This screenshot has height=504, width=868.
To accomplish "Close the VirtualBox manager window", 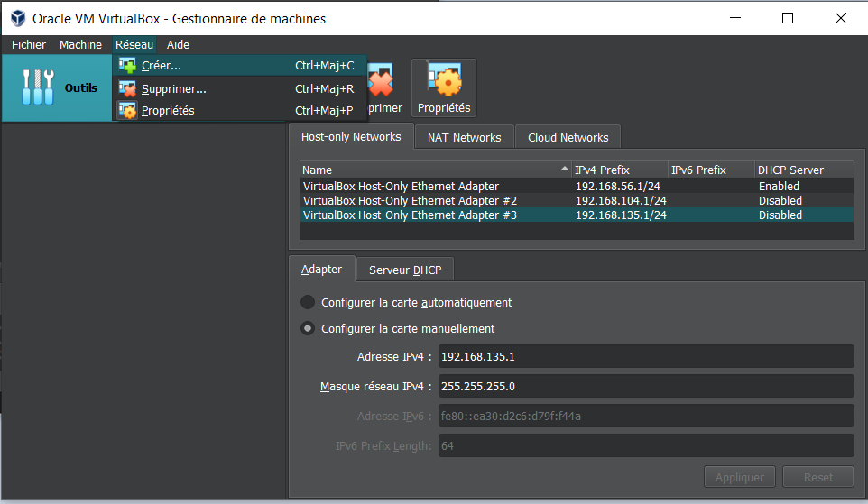I will [840, 18].
